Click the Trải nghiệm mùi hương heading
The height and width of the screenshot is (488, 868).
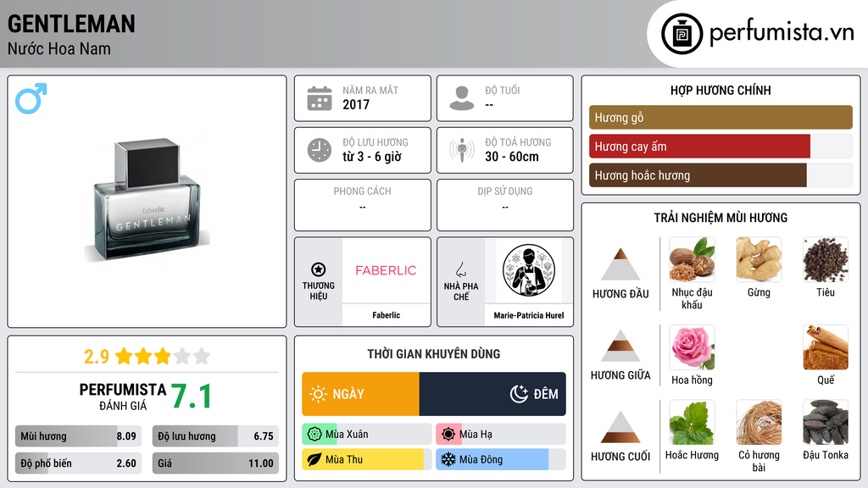tap(721, 218)
